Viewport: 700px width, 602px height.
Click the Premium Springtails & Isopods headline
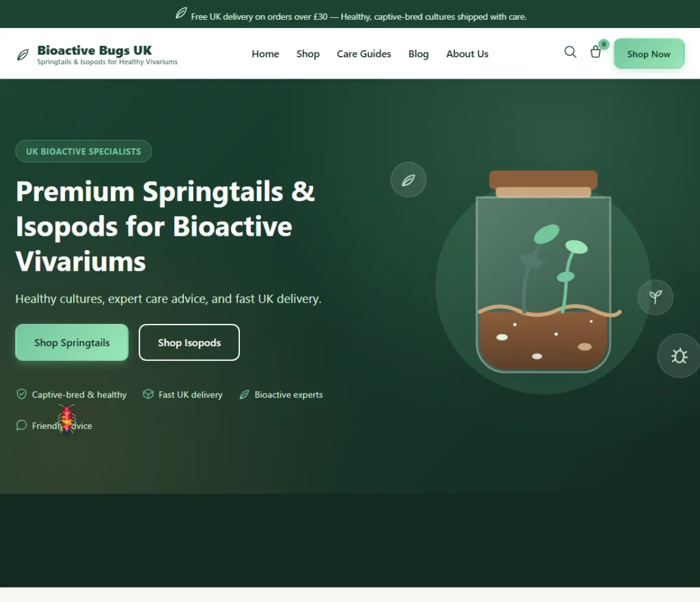(165, 226)
